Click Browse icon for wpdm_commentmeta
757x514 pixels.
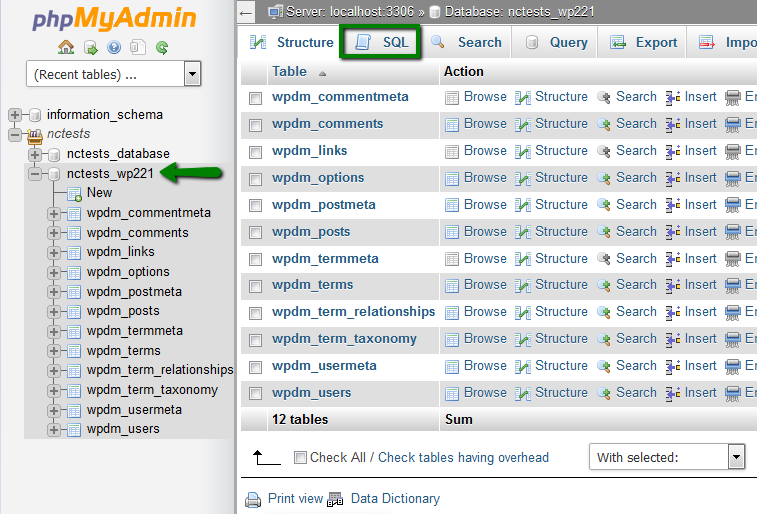pos(451,98)
